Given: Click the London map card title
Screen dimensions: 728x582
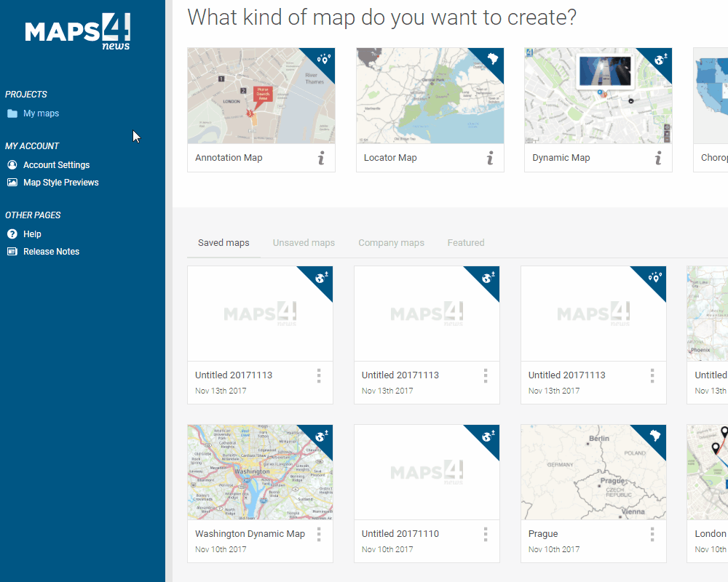Looking at the screenshot, I should tap(711, 534).
